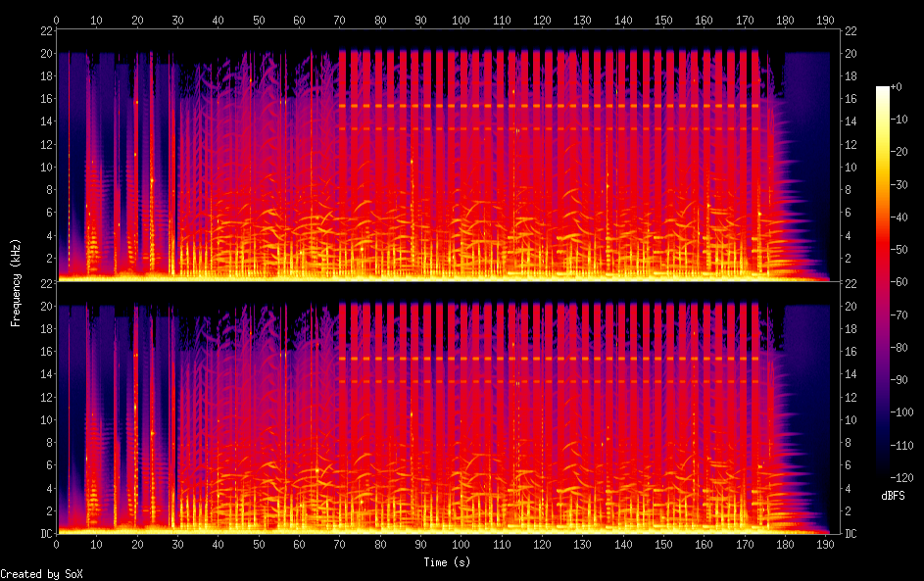Click the white top of the dBFS color bar
The image size is (924, 581).
883,90
